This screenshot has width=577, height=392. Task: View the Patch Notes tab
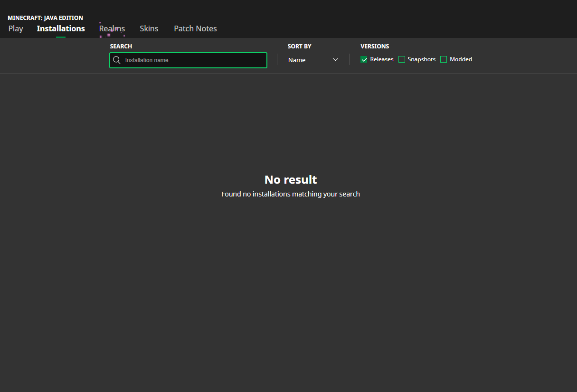(195, 28)
